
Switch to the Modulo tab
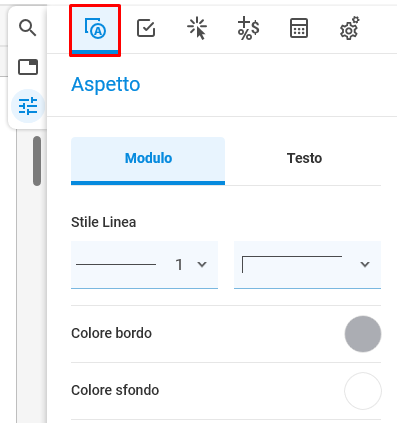coord(148,161)
